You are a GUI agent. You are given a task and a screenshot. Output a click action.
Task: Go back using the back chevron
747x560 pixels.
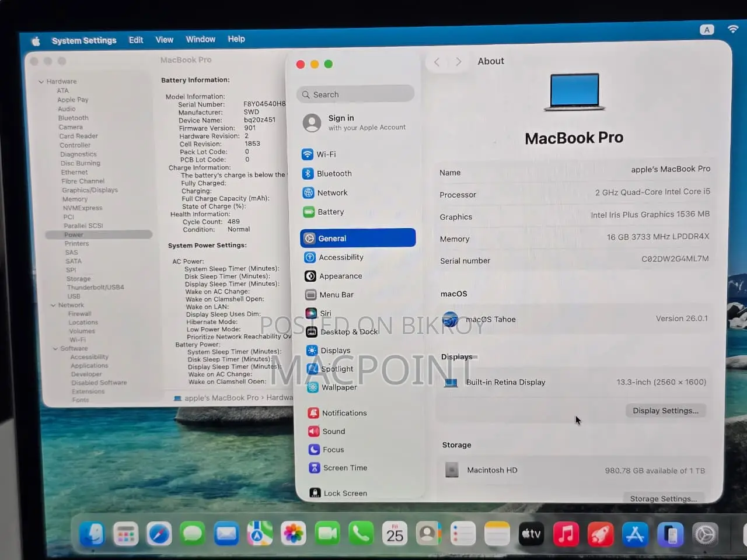(437, 62)
